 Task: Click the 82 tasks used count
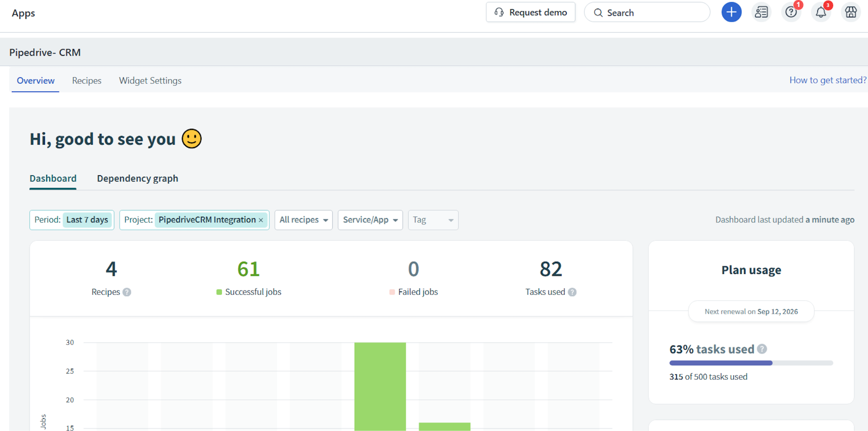tap(551, 269)
